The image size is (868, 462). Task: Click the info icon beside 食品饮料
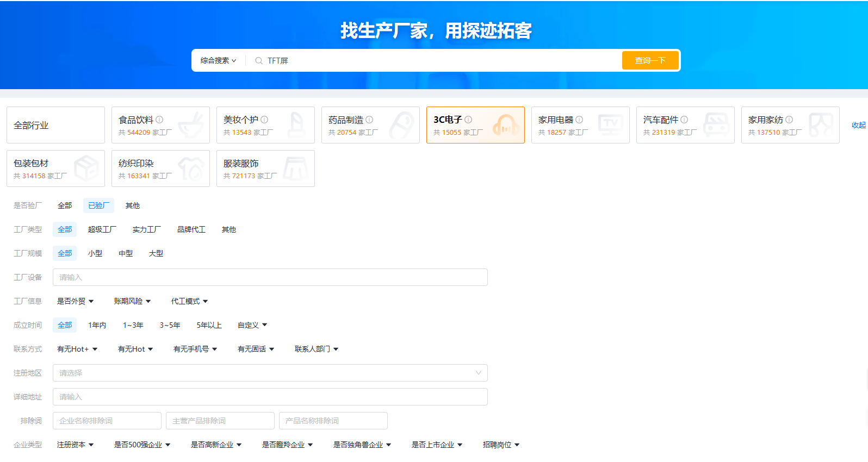[x=159, y=120]
